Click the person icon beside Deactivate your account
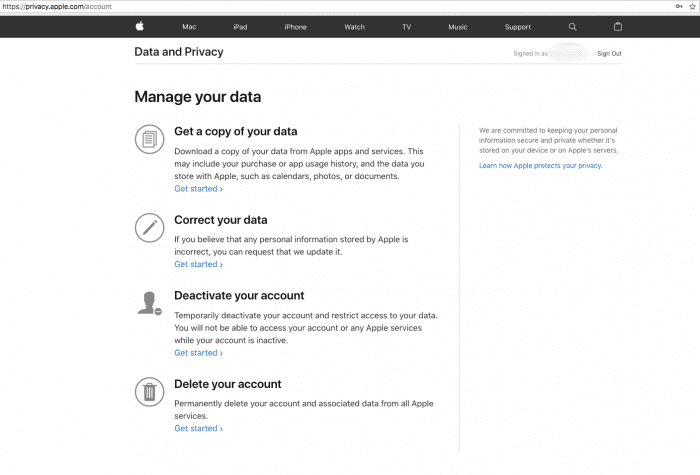 point(150,303)
